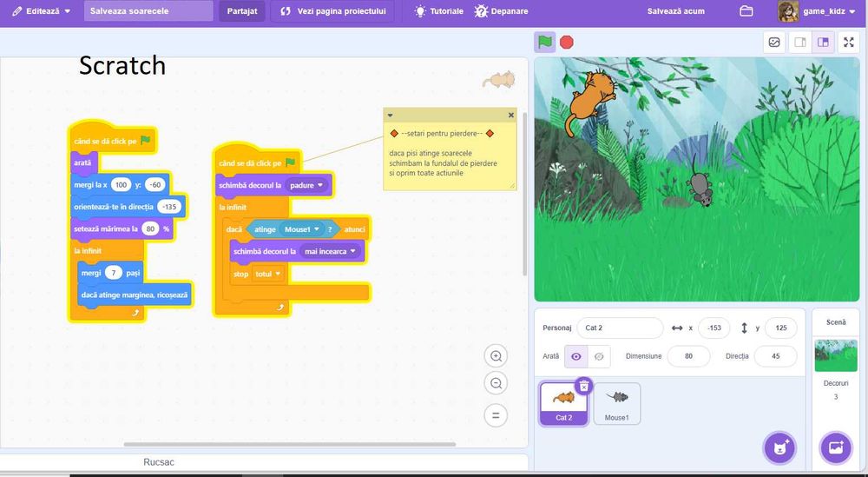This screenshot has width=868, height=477.
Task: Open mai incearca backdrop dropdown
Action: tap(331, 251)
